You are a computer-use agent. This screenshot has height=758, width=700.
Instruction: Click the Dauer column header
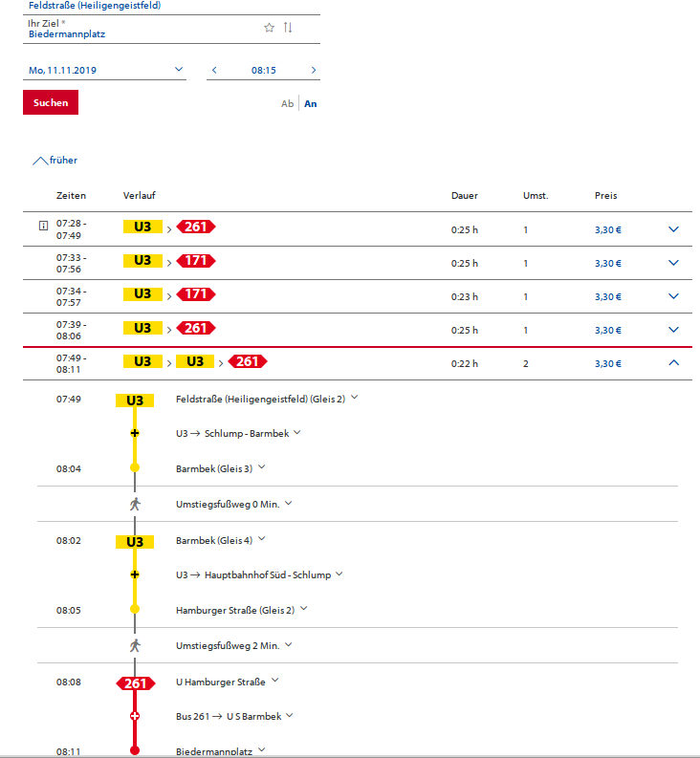[x=465, y=196]
